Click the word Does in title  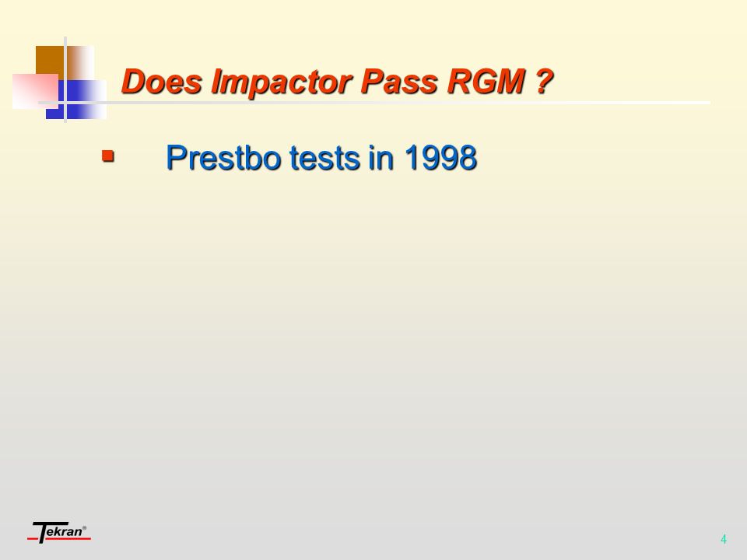(x=162, y=82)
